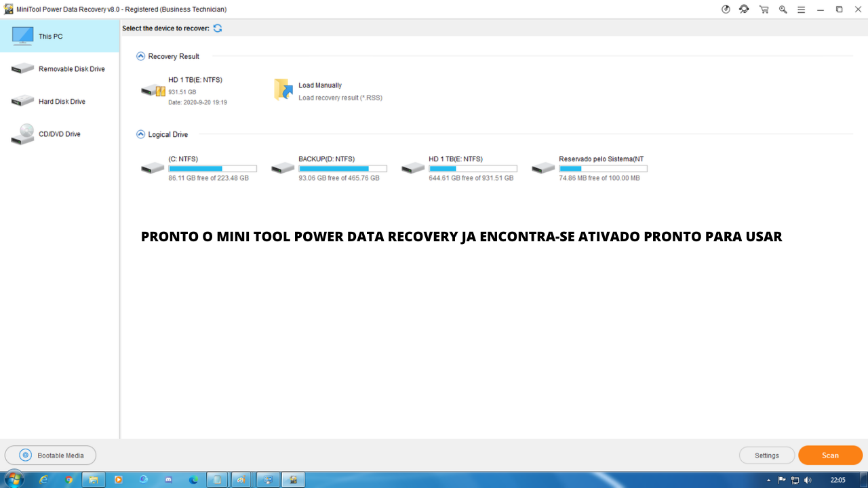
Task: Click 'Load recovery result (*.RSS)' text
Action: point(340,98)
